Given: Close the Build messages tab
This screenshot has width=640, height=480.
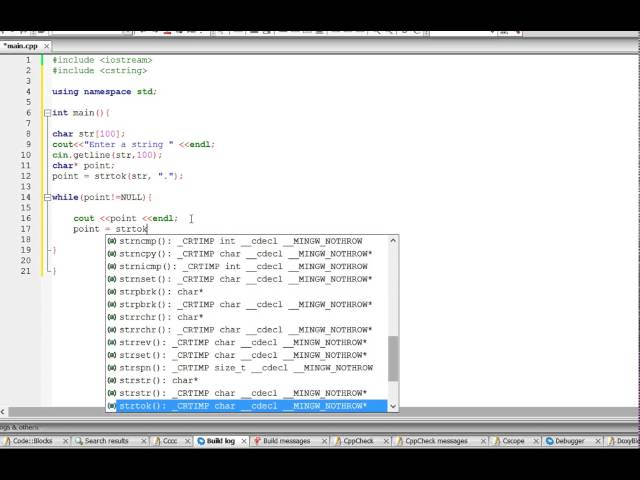Looking at the screenshot, I should point(324,441).
